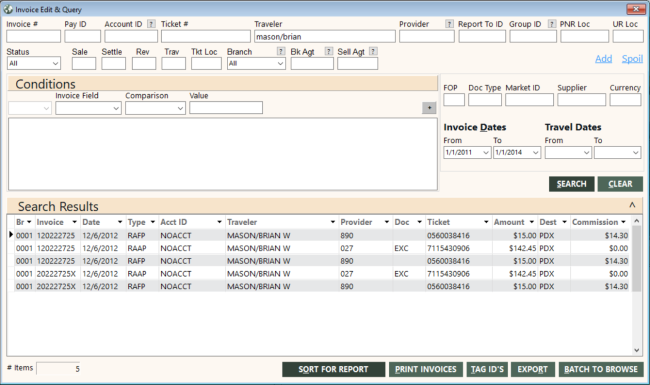Focus the Ticket # input field
This screenshot has height=385, width=650.
206,36
